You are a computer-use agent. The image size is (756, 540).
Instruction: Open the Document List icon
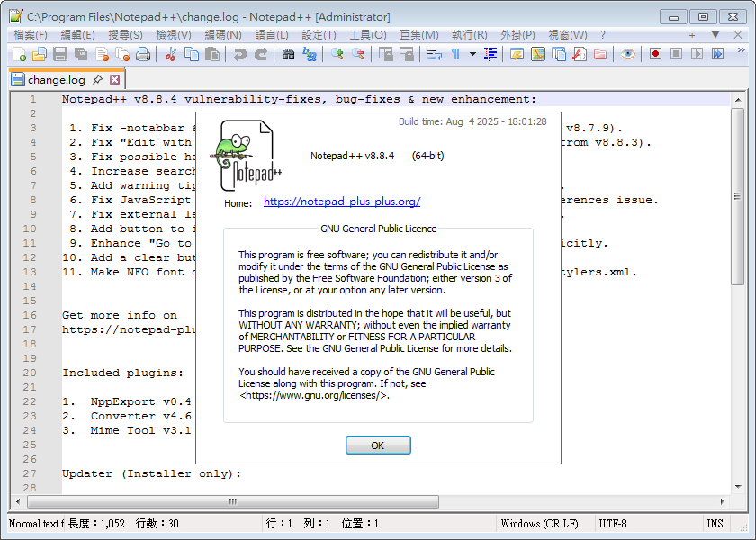click(559, 54)
